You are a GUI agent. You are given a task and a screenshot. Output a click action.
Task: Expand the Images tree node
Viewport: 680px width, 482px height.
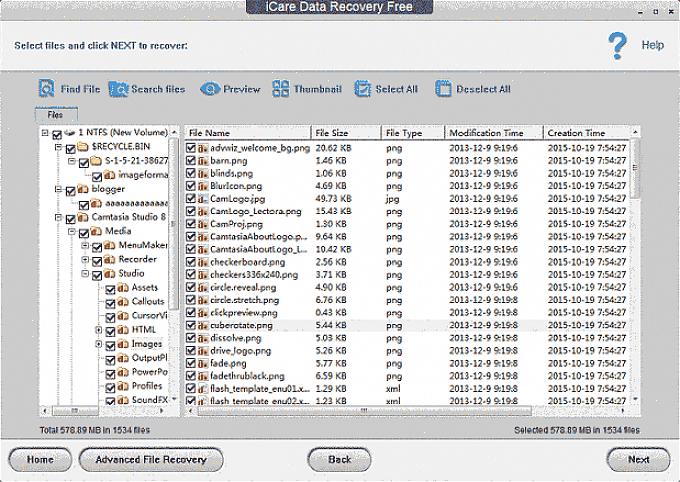point(98,344)
